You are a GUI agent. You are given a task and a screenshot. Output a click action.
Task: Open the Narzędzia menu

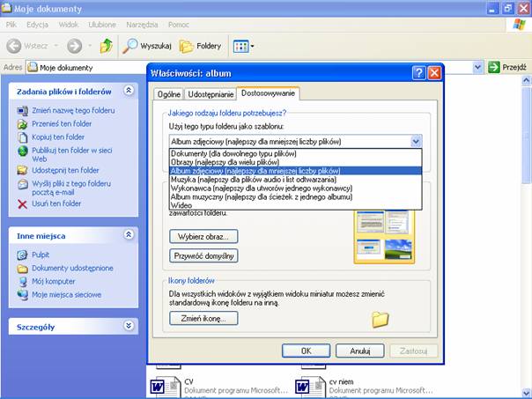pyautogui.click(x=141, y=25)
